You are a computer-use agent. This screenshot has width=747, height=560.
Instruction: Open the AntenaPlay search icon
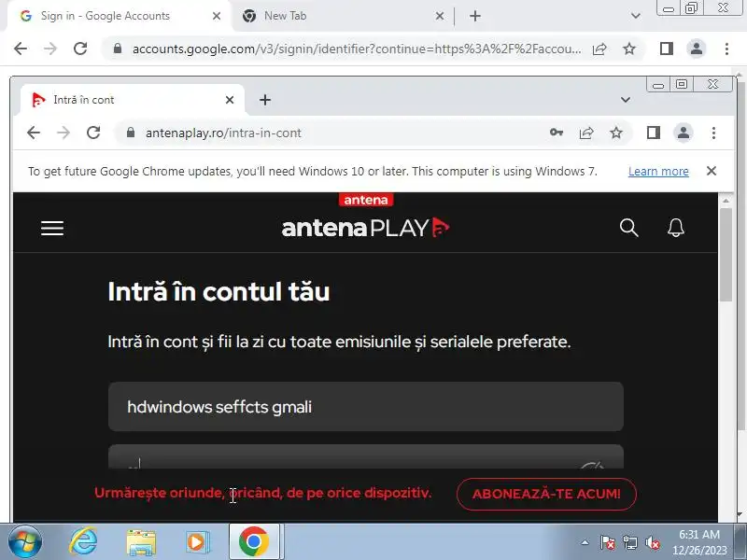(628, 228)
